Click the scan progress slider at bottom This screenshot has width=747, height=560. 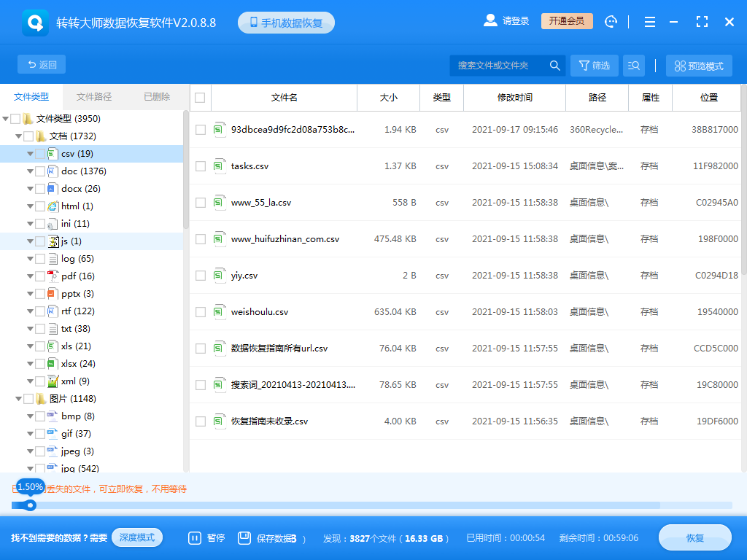[30, 505]
